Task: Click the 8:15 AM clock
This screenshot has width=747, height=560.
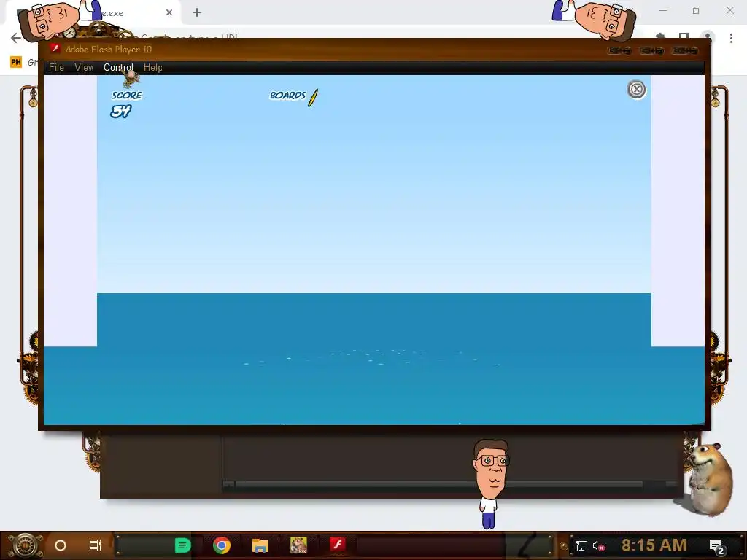Action: pos(654,545)
